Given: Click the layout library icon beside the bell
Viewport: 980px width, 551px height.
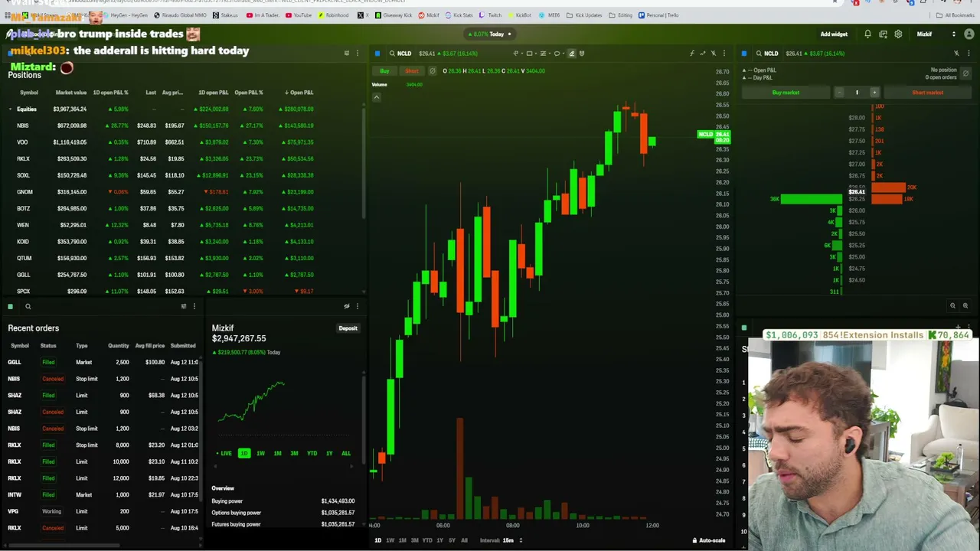Looking at the screenshot, I should point(883,34).
